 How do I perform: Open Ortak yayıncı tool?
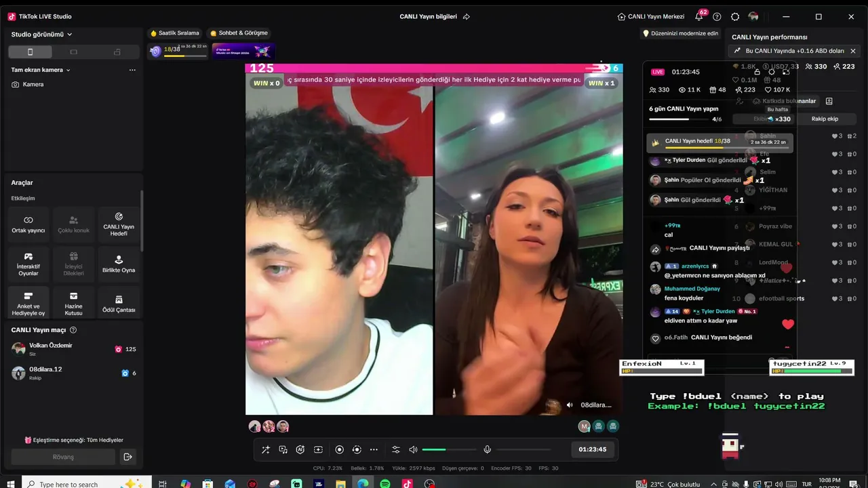(x=28, y=225)
